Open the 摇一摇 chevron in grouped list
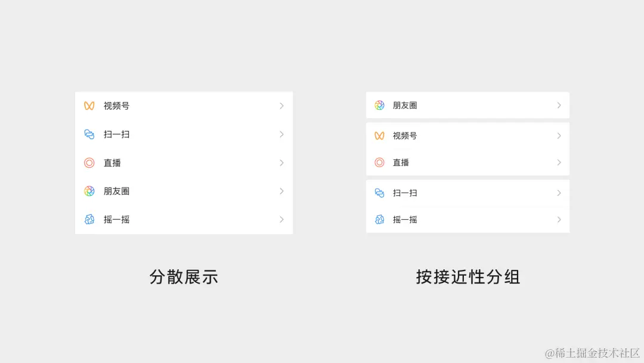Image resolution: width=644 pixels, height=363 pixels. pyautogui.click(x=559, y=220)
